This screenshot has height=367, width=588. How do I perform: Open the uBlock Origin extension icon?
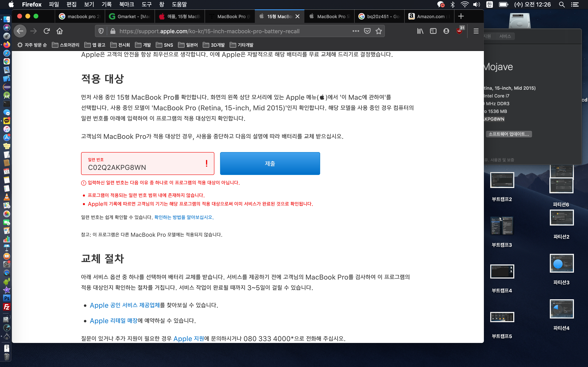pyautogui.click(x=459, y=31)
